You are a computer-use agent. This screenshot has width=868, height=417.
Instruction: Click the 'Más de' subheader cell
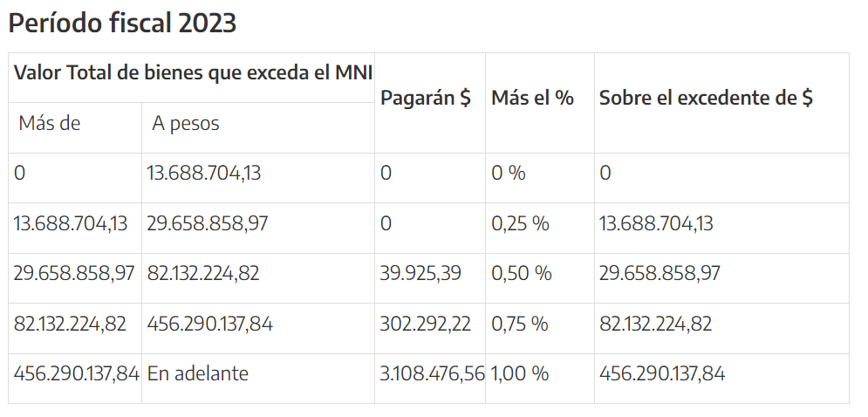point(50,124)
